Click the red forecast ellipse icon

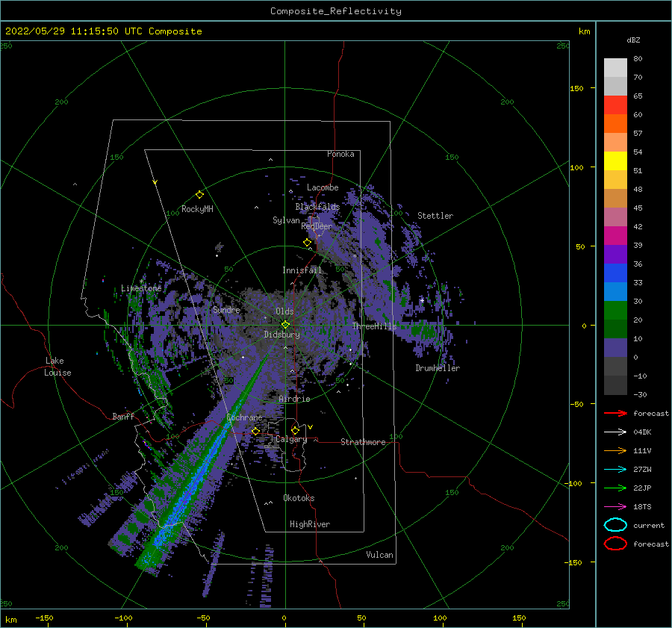615,544
